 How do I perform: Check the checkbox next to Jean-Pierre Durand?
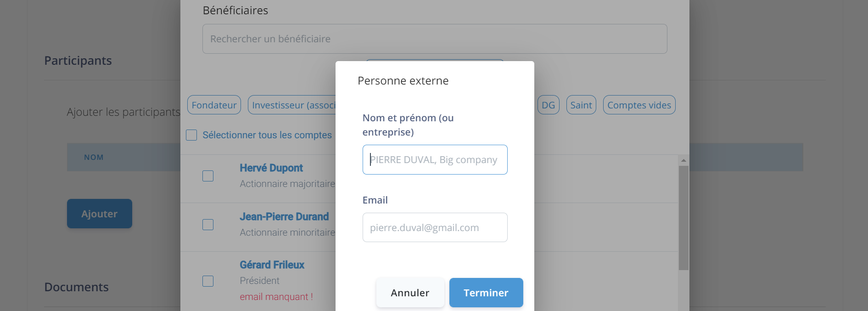208,225
